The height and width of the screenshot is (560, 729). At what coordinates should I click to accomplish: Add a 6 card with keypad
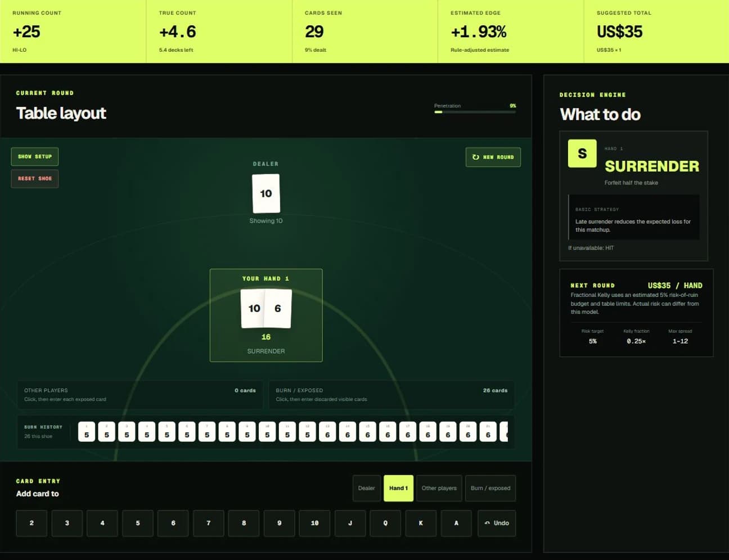pos(173,523)
